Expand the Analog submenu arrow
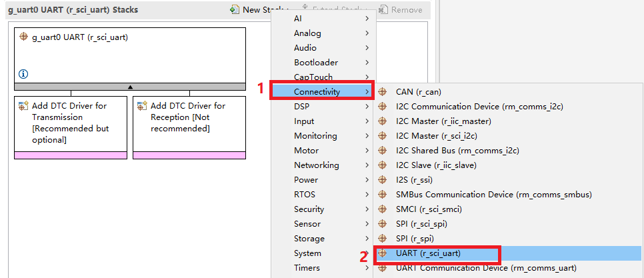The height and width of the screenshot is (278, 644). point(367,33)
